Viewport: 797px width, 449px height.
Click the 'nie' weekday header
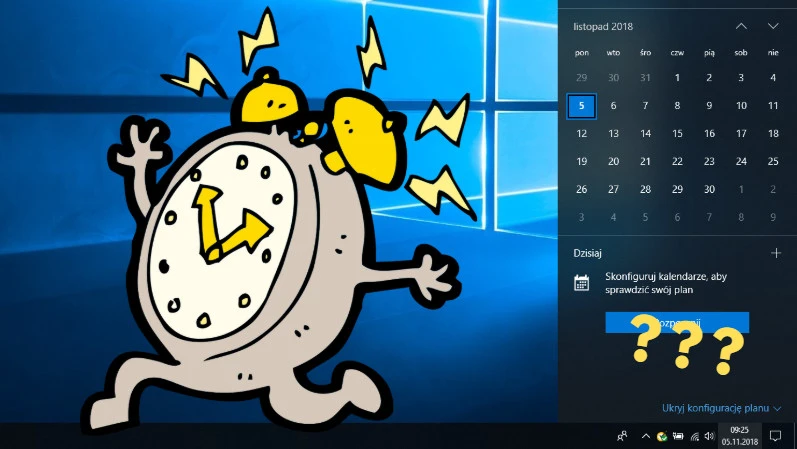pos(773,53)
